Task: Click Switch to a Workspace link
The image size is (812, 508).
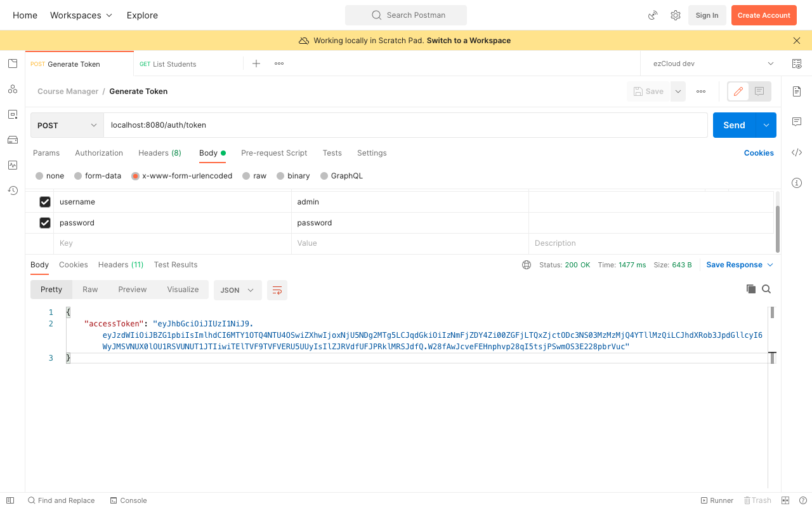Action: (469, 41)
